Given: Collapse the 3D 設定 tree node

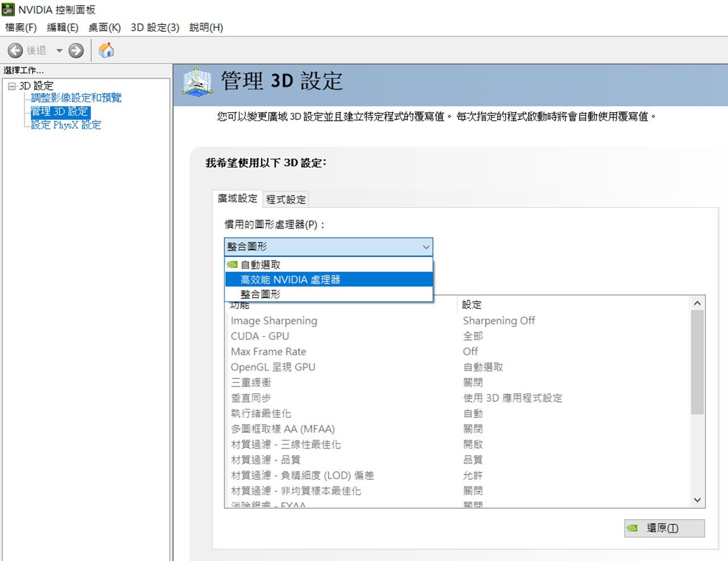Looking at the screenshot, I should [11, 86].
